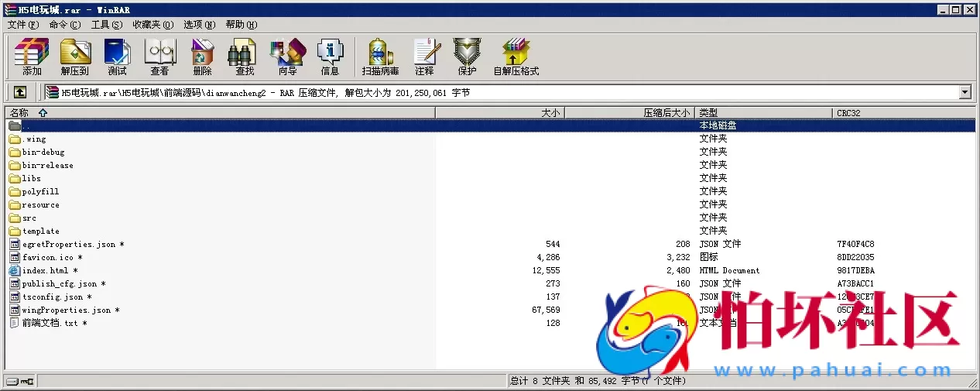
Task: Click the 解压到 (Extract to) toolbar icon
Action: [x=75, y=57]
